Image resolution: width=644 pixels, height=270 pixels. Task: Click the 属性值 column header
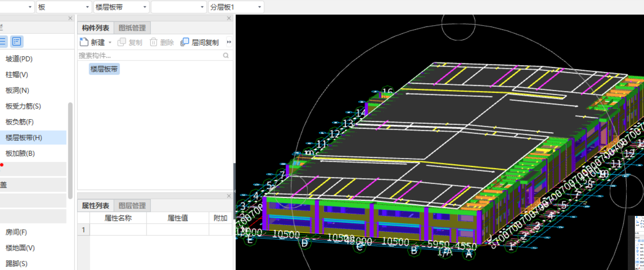tap(178, 218)
